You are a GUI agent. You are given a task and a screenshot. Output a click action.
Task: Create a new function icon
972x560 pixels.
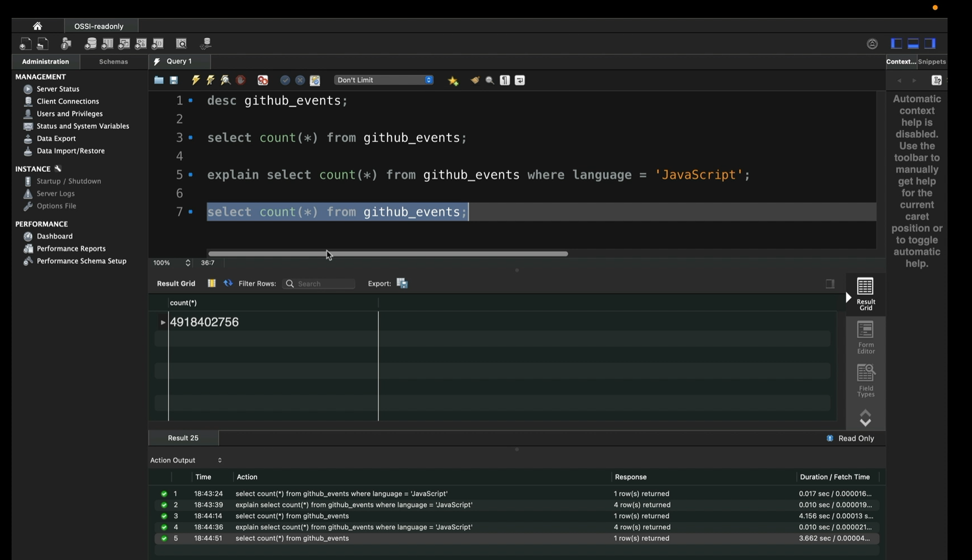coord(158,44)
